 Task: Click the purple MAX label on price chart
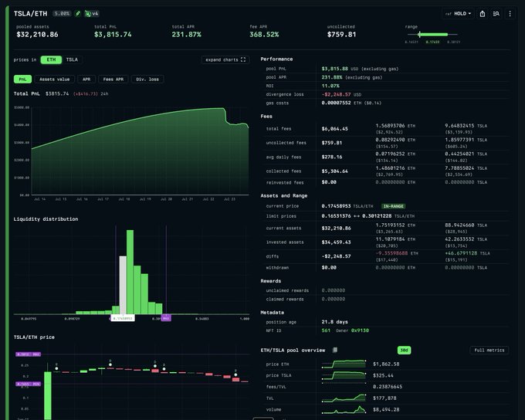[x=28, y=354]
